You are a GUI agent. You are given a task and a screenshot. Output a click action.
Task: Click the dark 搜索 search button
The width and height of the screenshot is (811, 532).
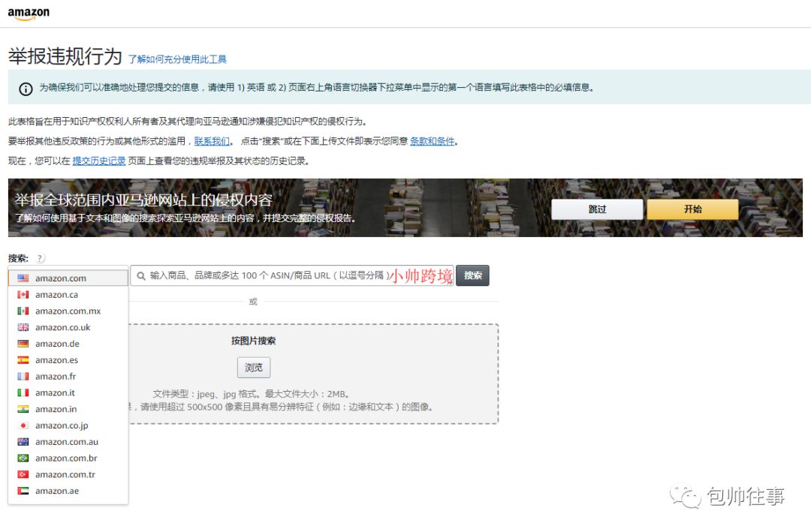click(x=473, y=275)
